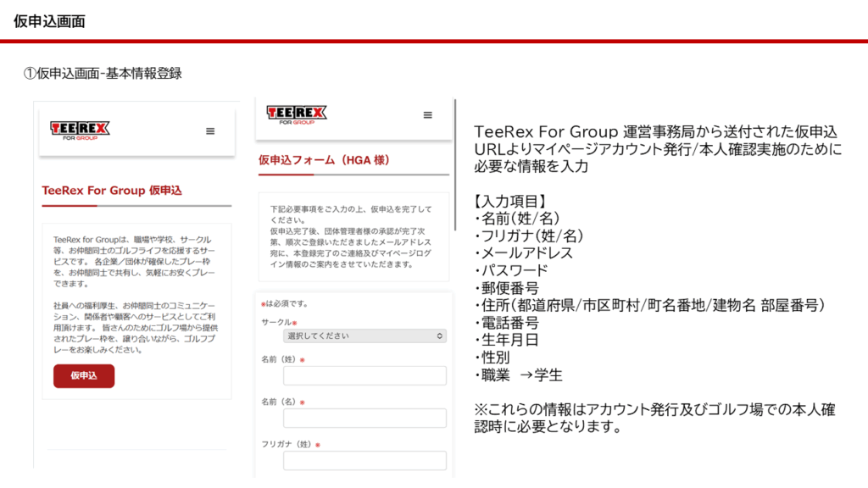
Task: Click list item ・フリガナ(姓/名)
Action: [x=529, y=236]
